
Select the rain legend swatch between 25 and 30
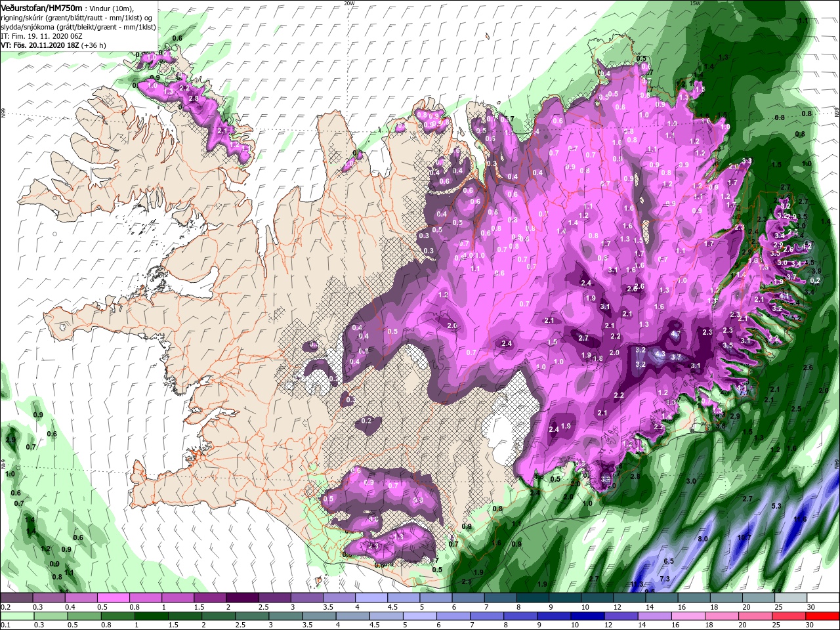789,616
